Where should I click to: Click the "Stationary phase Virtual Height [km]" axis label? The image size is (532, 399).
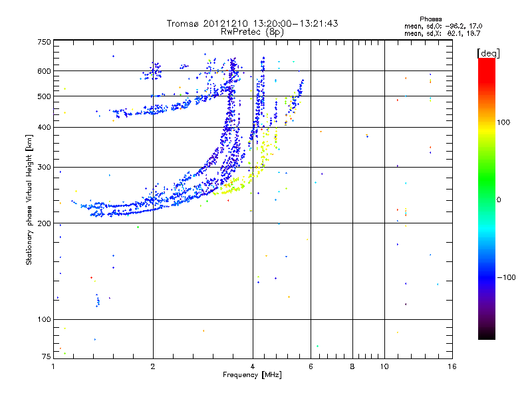29,200
